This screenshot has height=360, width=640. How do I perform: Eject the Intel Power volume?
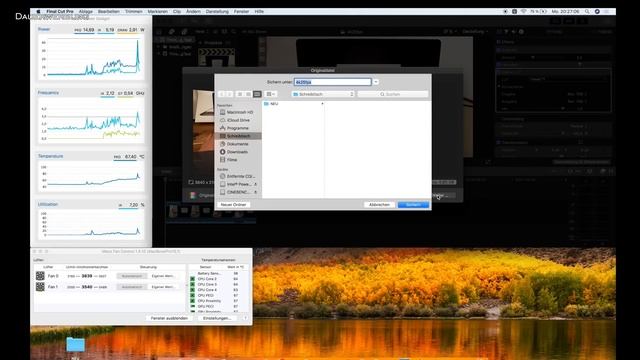click(256, 184)
